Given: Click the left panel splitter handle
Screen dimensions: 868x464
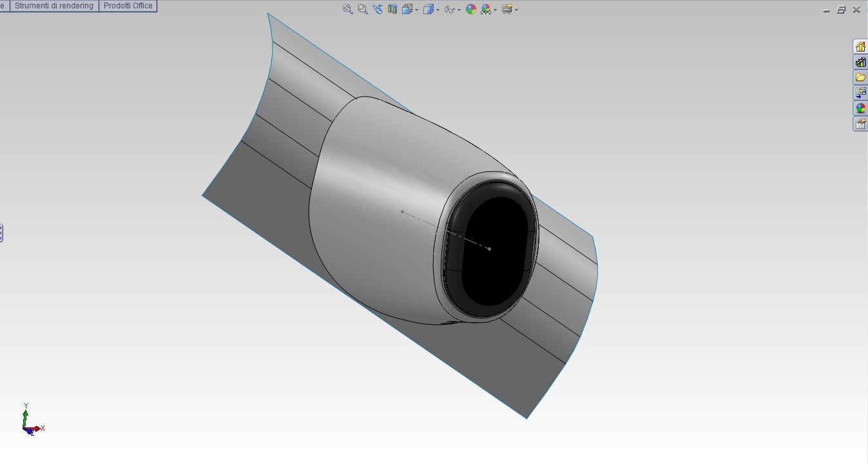Looking at the screenshot, I should [1, 233].
